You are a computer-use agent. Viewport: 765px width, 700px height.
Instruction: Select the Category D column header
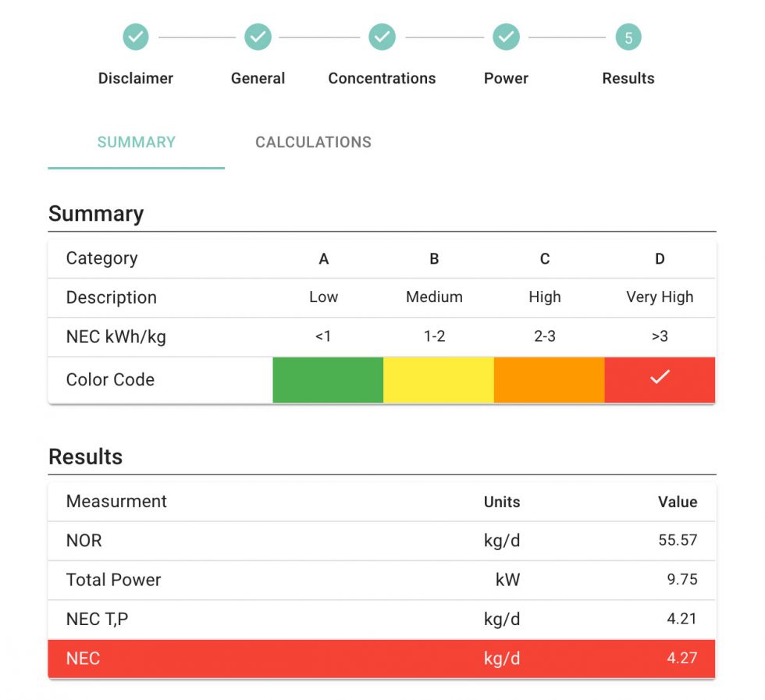pos(660,258)
